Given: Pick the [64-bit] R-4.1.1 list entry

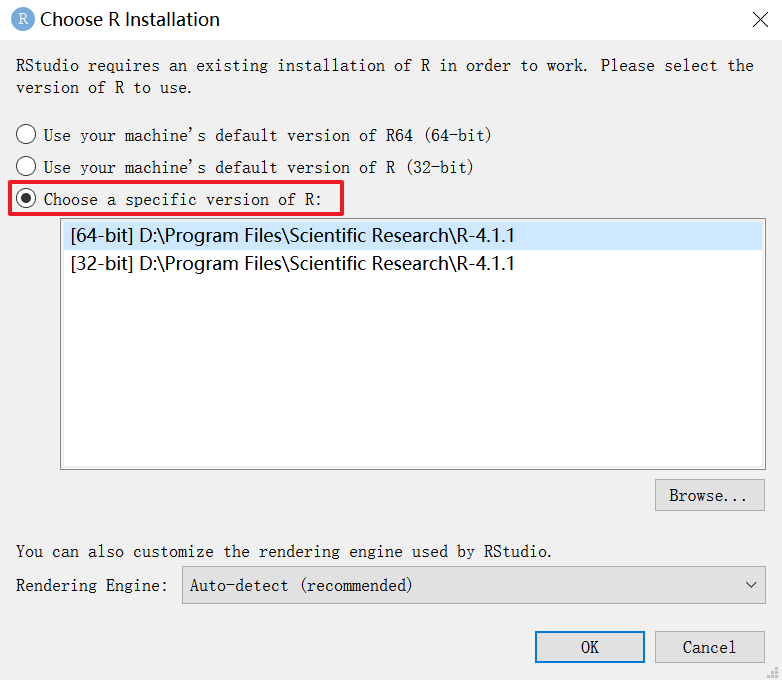Looking at the screenshot, I should pos(412,235).
